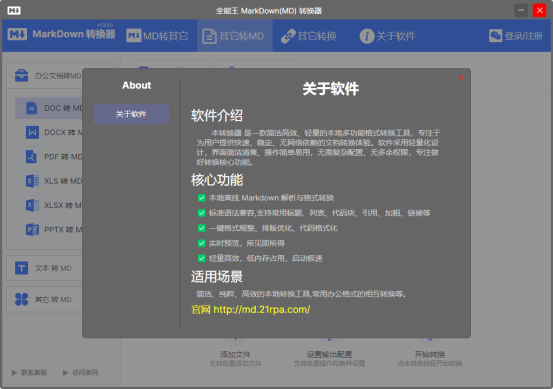Click the PowerPoint icon for PPTX 转 MD

(x=32, y=230)
